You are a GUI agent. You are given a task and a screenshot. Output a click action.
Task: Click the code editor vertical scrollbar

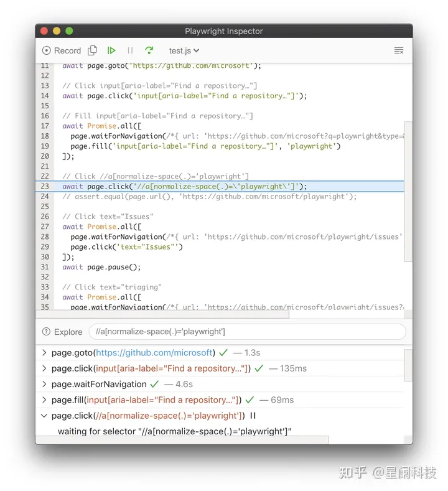[408, 191]
